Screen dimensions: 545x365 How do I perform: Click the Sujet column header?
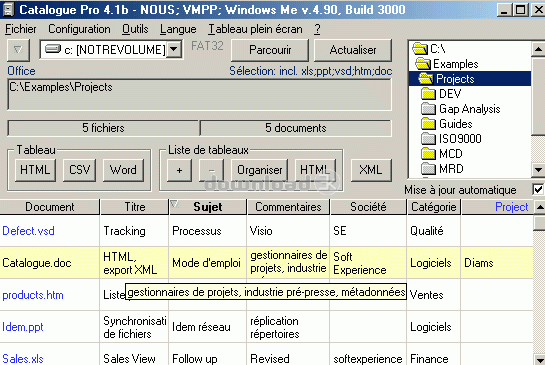pos(208,207)
